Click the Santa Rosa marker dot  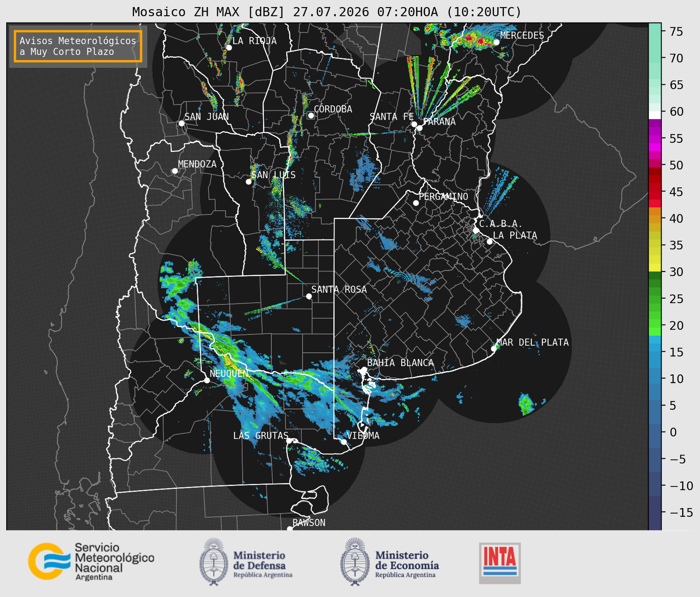pos(309,296)
